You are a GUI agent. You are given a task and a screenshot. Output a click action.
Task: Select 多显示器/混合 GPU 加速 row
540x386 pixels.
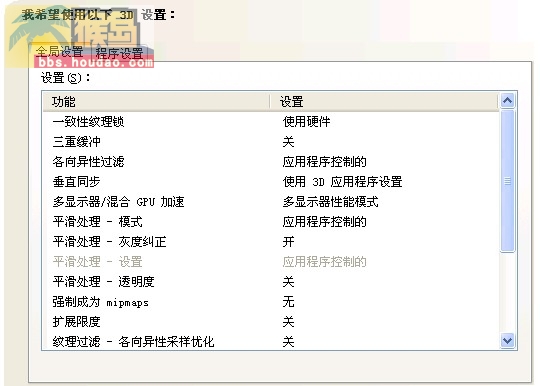(x=270, y=201)
